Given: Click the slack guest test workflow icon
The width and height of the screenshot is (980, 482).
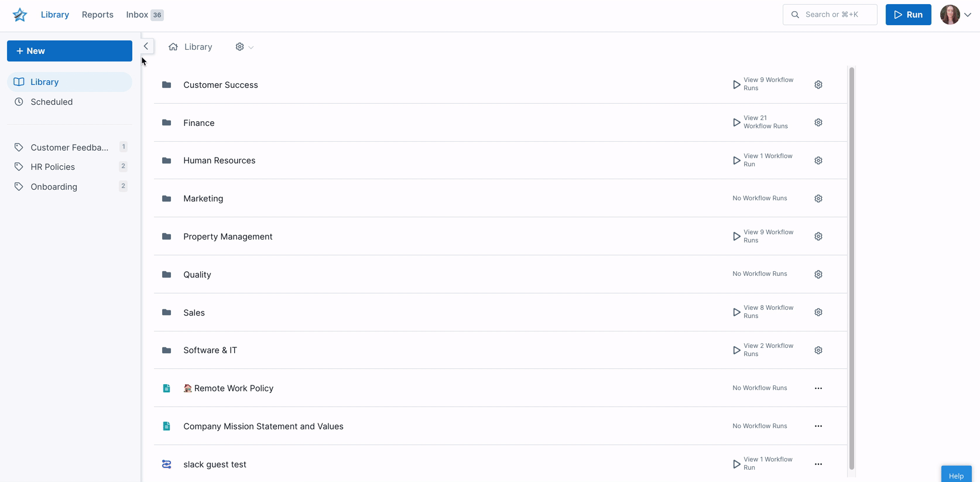Looking at the screenshot, I should click(x=167, y=464).
